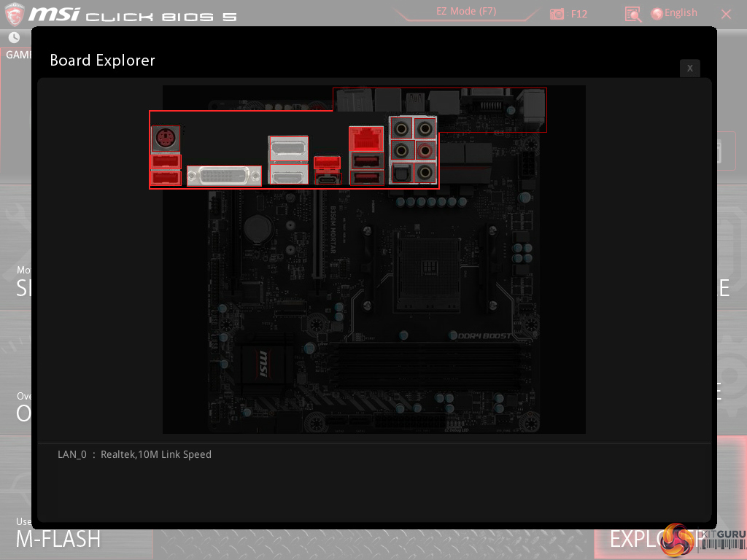The width and height of the screenshot is (747, 560).
Task: Select the 24-pin ATX power connector
Action: point(410,421)
